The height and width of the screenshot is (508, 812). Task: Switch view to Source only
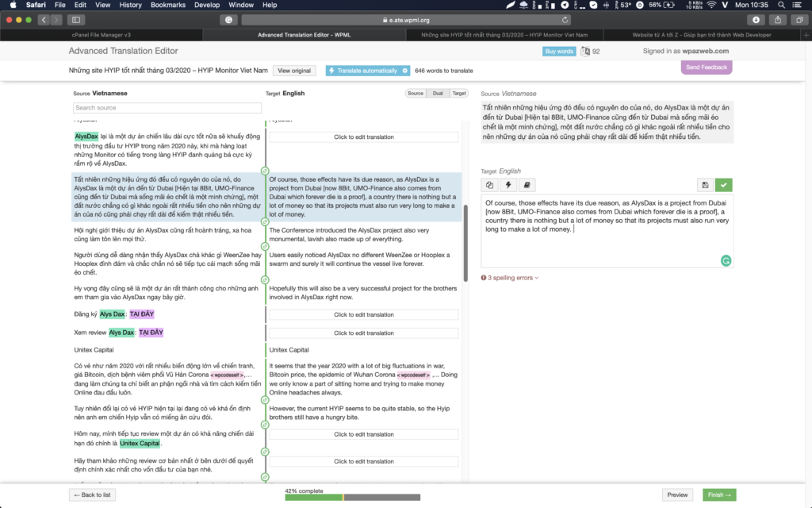coord(416,94)
